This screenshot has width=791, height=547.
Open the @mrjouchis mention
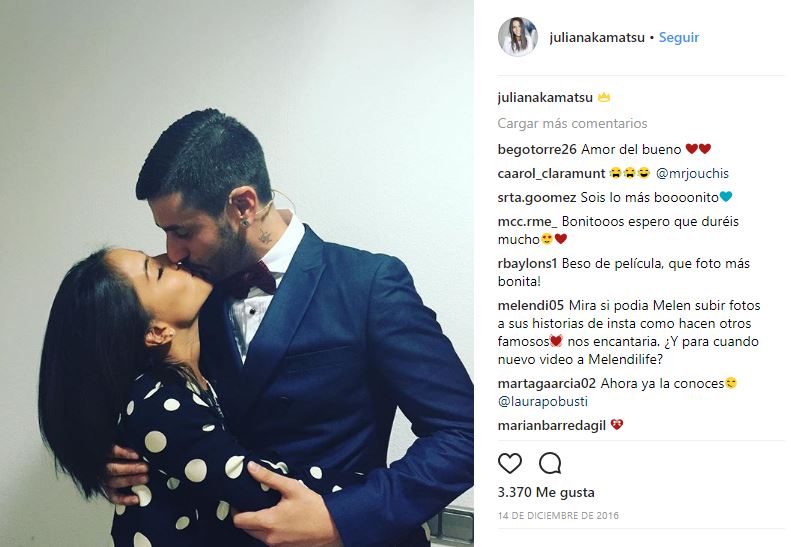692,174
